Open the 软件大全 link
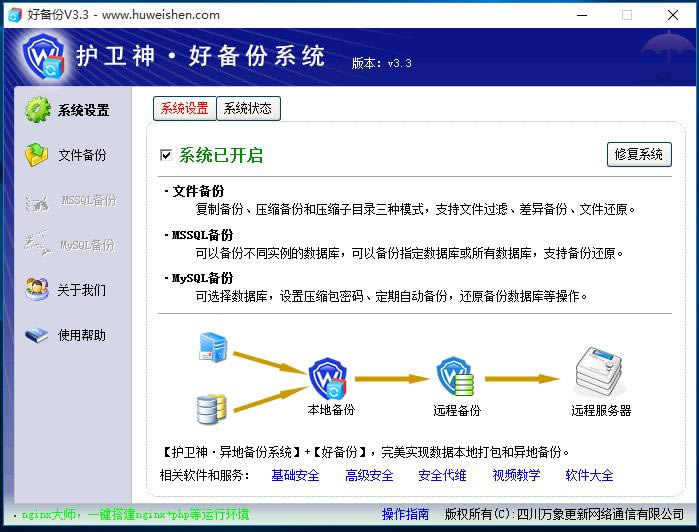Screen dimensions: 699x532 589,475
